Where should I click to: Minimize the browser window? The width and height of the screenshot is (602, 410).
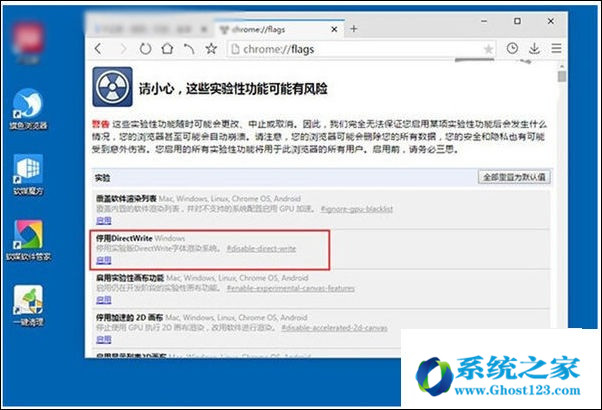point(484,21)
